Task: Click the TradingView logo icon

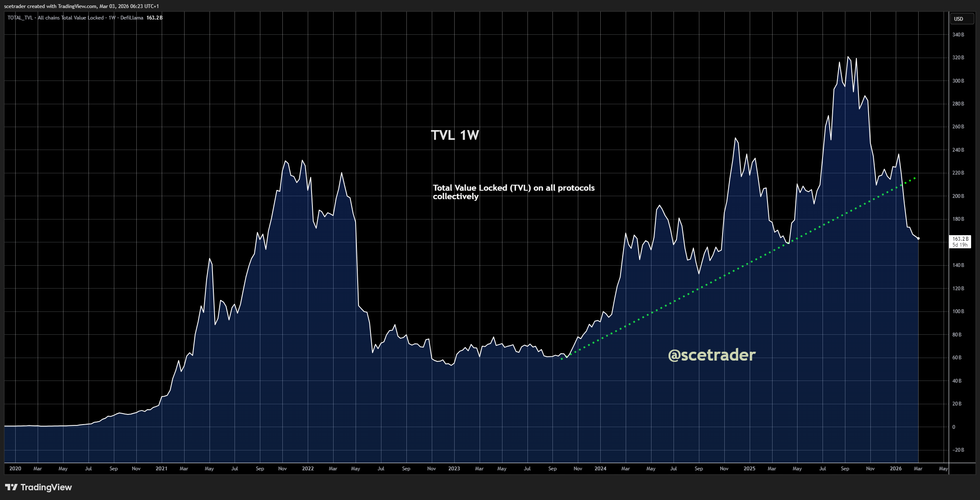Action: coord(11,487)
